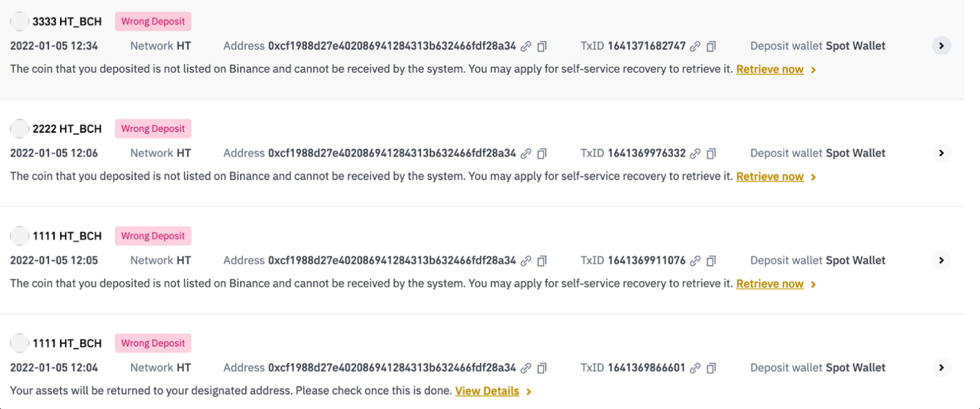Copy TxID 1641369911076

(711, 261)
